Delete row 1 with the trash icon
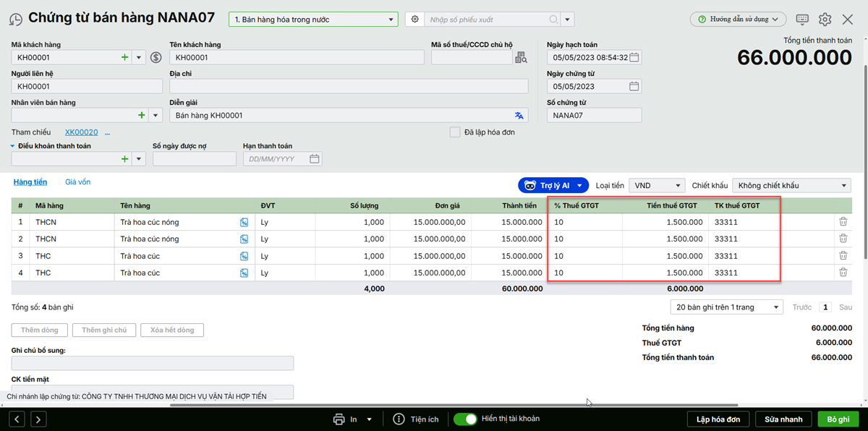This screenshot has width=868, height=431. coord(843,222)
